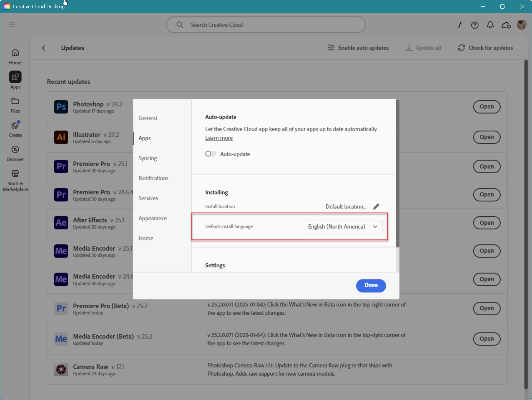Image resolution: width=532 pixels, height=400 pixels.
Task: Click the cloud sync status icon
Action: 506,25
